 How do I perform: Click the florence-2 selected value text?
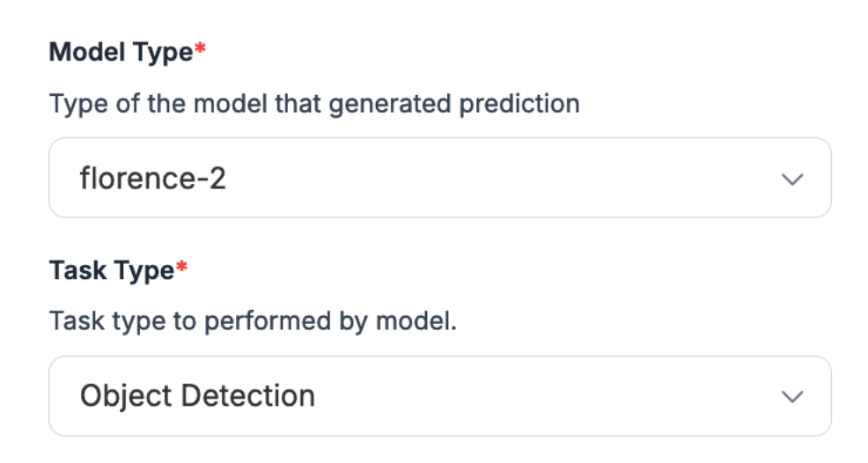(x=152, y=179)
